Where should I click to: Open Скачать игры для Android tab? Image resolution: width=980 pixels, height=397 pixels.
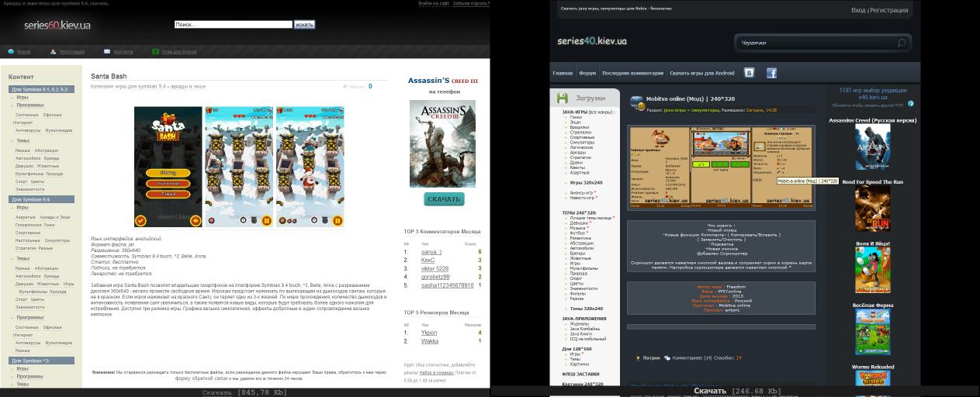point(701,73)
